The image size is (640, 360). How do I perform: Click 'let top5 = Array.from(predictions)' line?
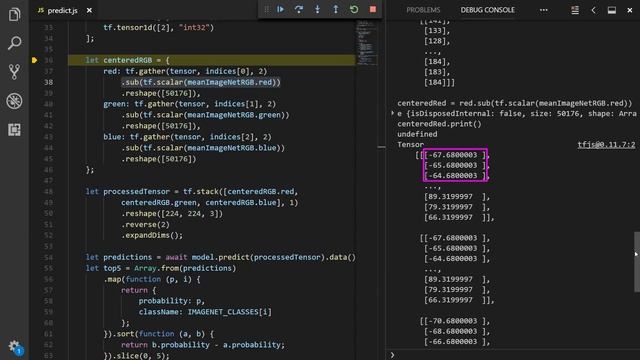click(x=161, y=268)
